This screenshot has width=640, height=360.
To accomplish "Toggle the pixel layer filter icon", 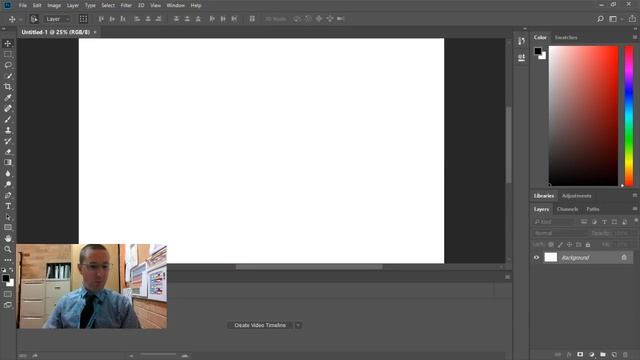I will tap(584, 222).
